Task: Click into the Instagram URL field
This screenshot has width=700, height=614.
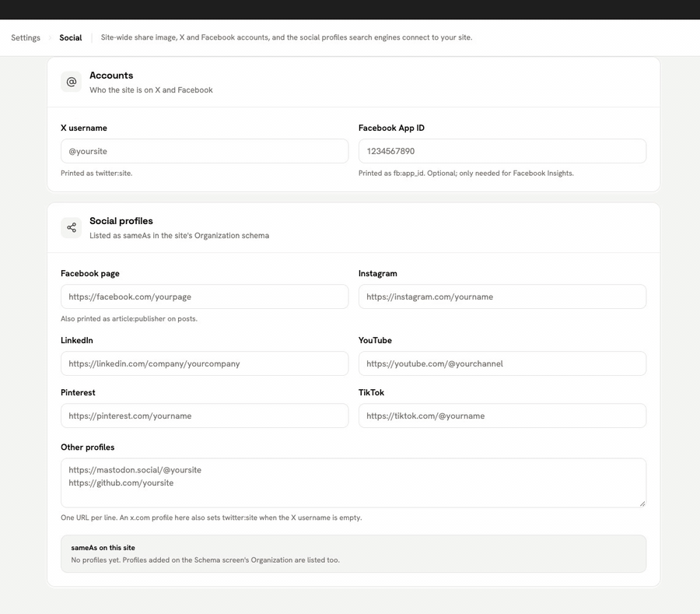Action: (502, 296)
